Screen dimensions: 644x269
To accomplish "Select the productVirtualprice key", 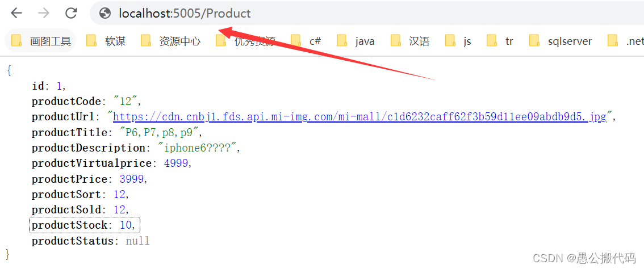I will coord(91,163).
